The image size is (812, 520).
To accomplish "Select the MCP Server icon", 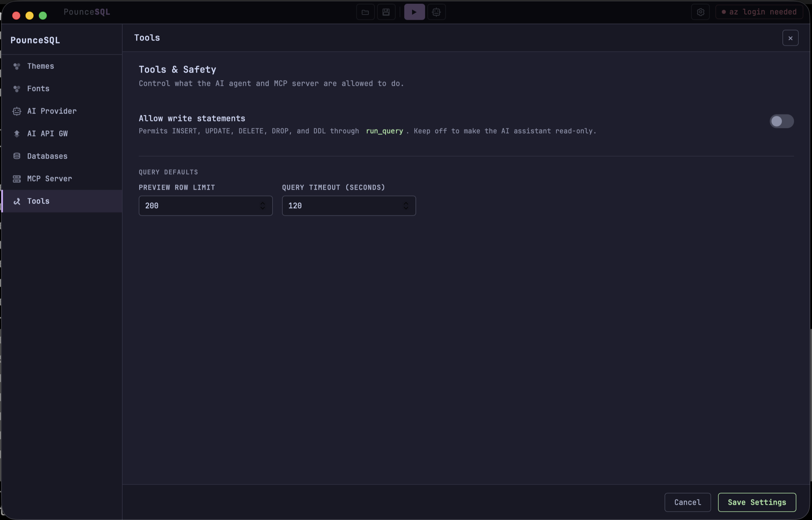I will [x=17, y=178].
